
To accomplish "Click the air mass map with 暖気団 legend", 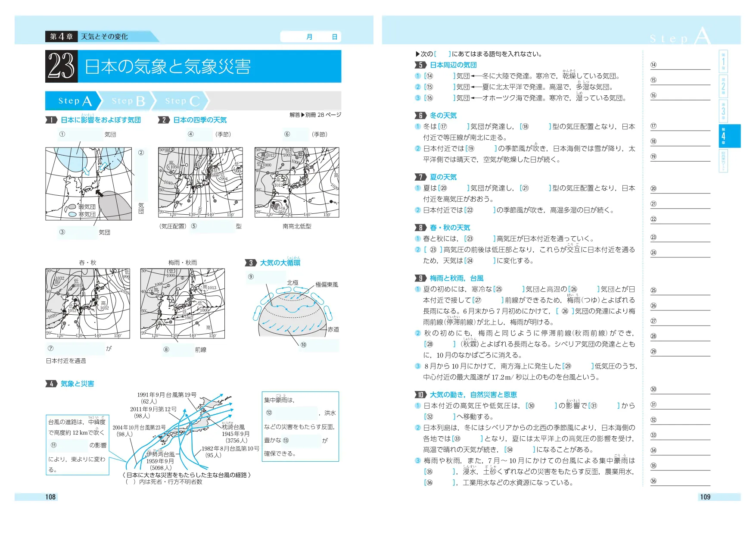I will (89, 184).
